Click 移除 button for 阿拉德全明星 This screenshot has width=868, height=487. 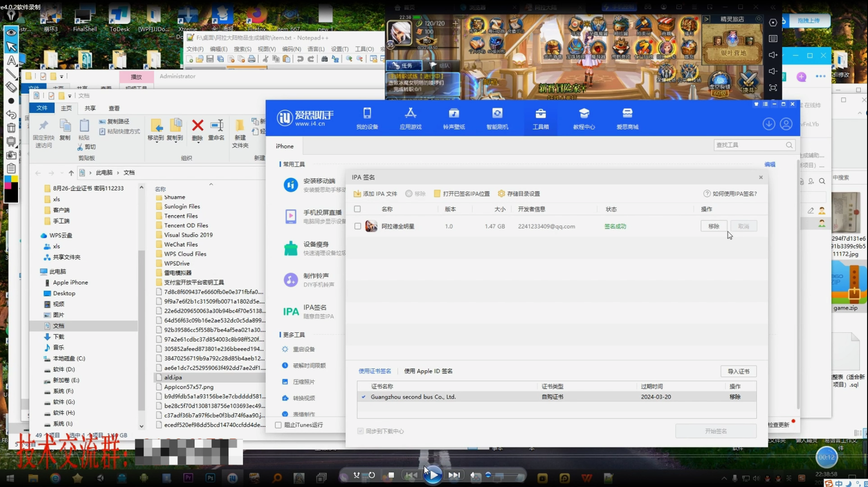click(x=713, y=226)
